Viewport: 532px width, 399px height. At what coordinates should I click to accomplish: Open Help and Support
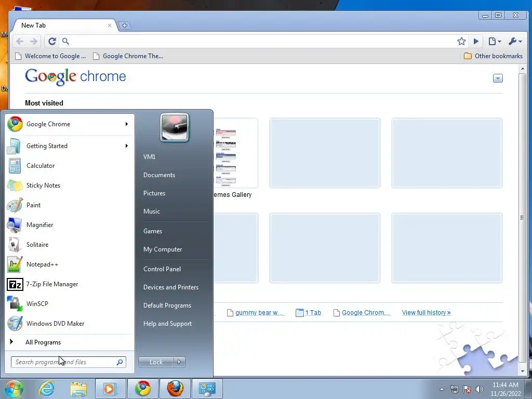point(174,324)
